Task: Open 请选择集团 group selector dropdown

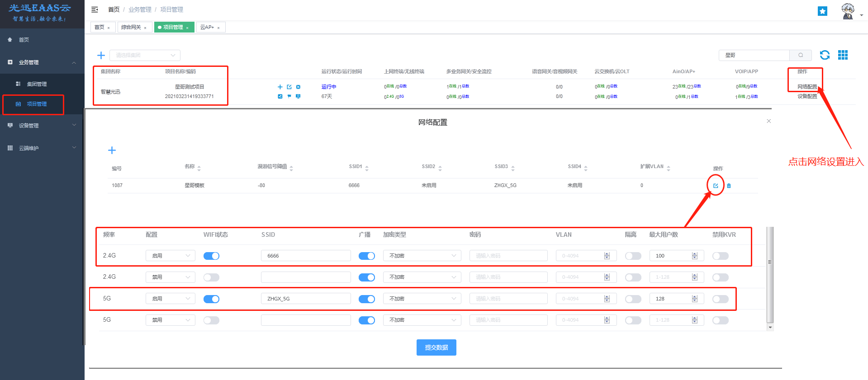Action: click(145, 55)
